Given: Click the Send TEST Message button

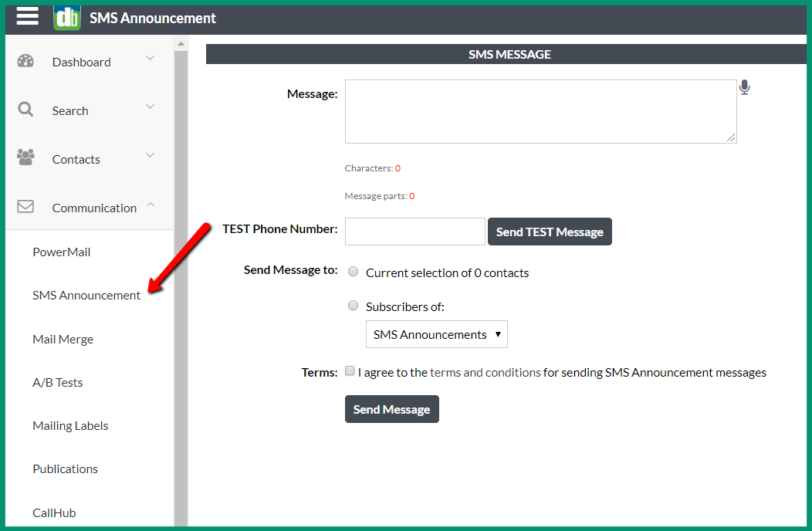Looking at the screenshot, I should pos(550,232).
